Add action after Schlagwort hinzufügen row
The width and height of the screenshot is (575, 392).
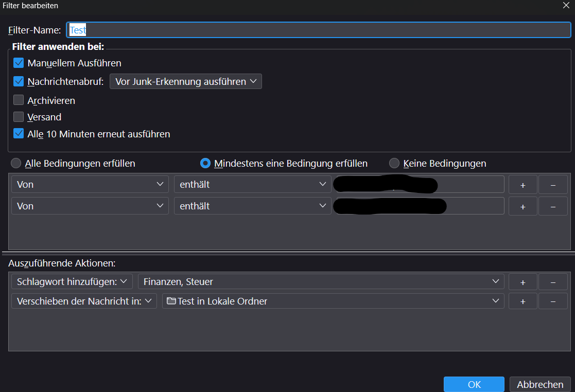click(522, 282)
